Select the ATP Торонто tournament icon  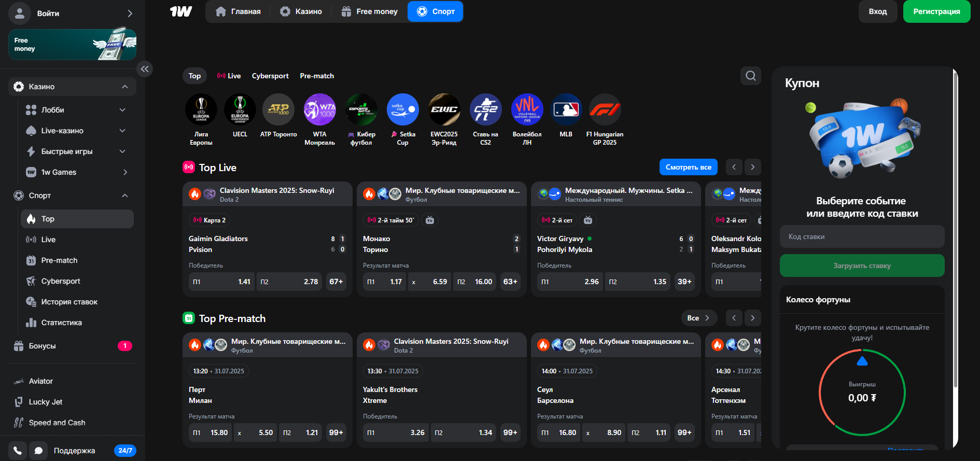tap(278, 109)
